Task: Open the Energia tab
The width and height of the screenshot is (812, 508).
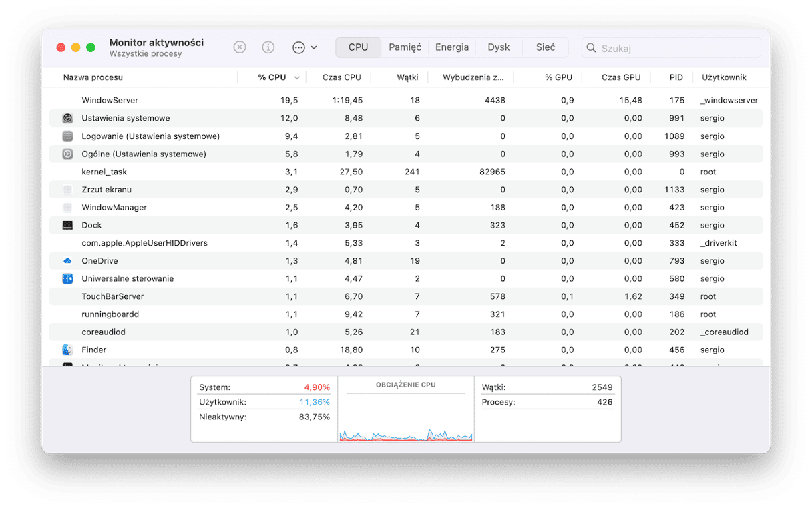Action: [x=452, y=47]
